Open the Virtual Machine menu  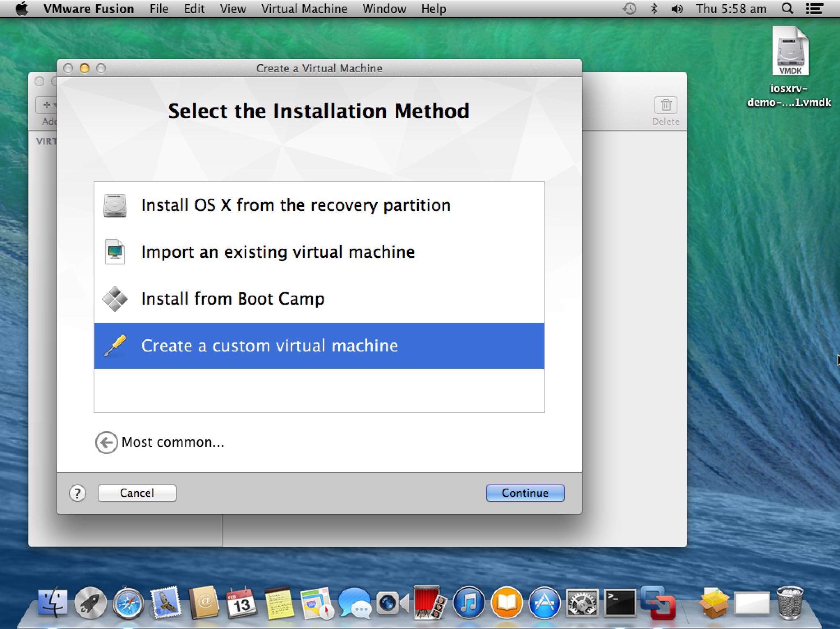(x=304, y=9)
